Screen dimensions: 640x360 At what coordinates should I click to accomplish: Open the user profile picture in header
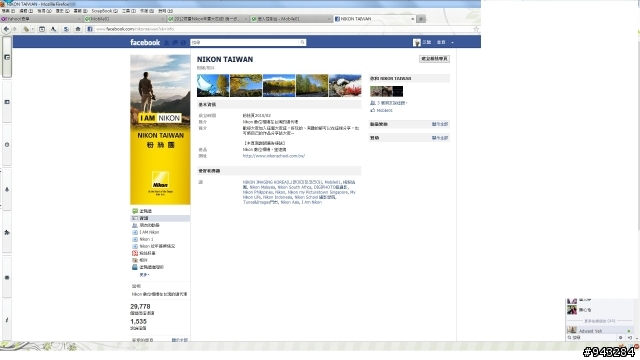tap(416, 42)
